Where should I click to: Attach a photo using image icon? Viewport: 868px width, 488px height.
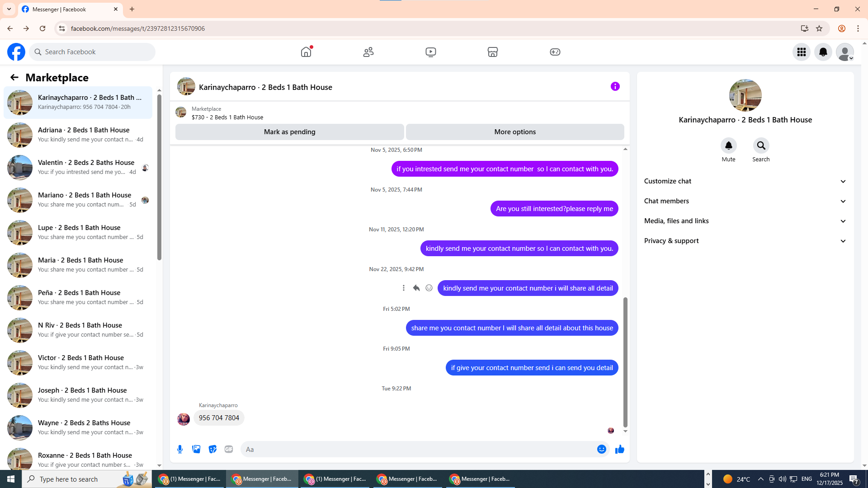196,449
